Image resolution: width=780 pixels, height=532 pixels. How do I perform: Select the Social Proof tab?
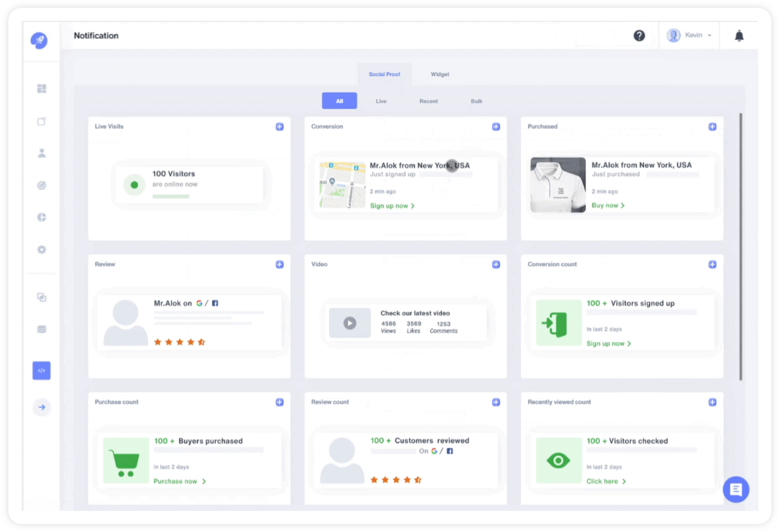[x=384, y=74]
